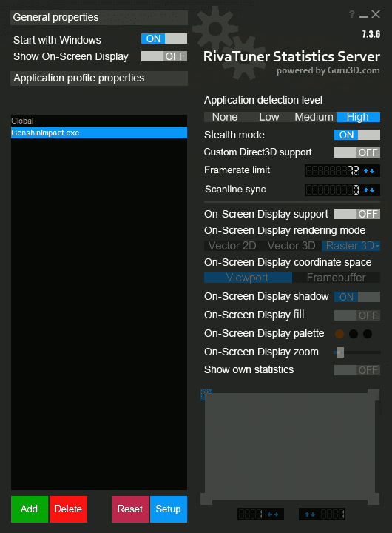Click the powered by Guru3D.com text
The image size is (392, 533).
point(328,71)
